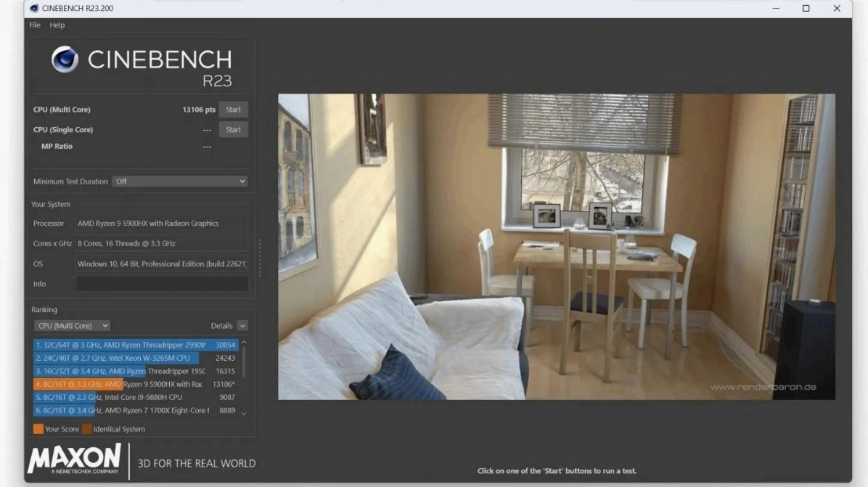Screen dimensions: 868x487
Task: Click the Processor field showing AMD Ryzen 9
Action: (x=162, y=223)
